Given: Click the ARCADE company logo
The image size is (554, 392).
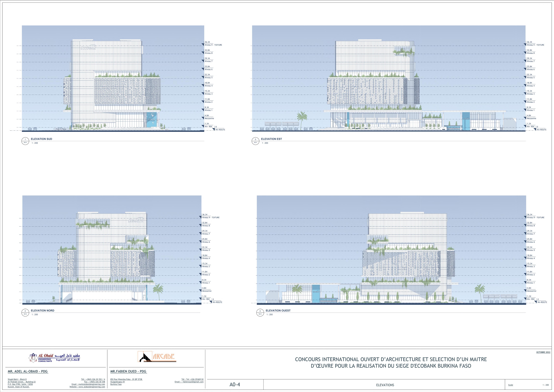Looking at the screenshot, I should [157, 356].
